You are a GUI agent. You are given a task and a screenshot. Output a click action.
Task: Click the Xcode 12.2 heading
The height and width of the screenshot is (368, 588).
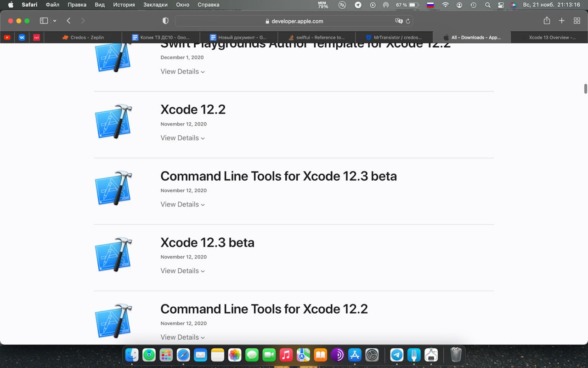(193, 109)
